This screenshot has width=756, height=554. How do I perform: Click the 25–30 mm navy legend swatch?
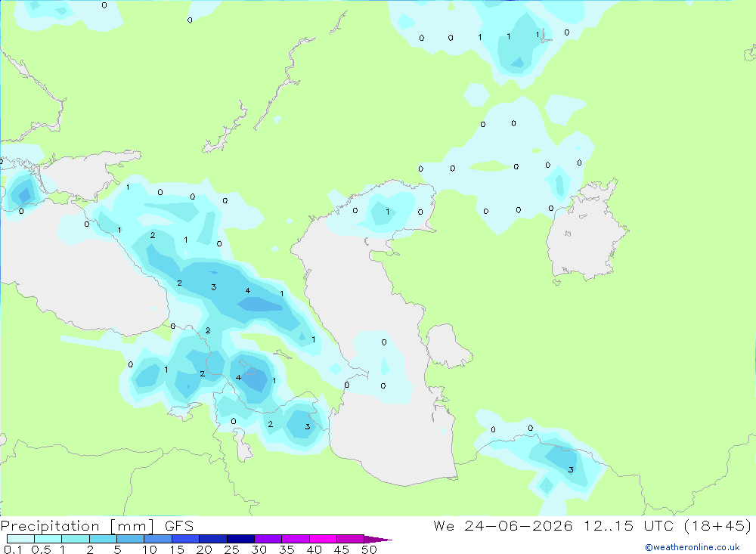click(x=240, y=539)
